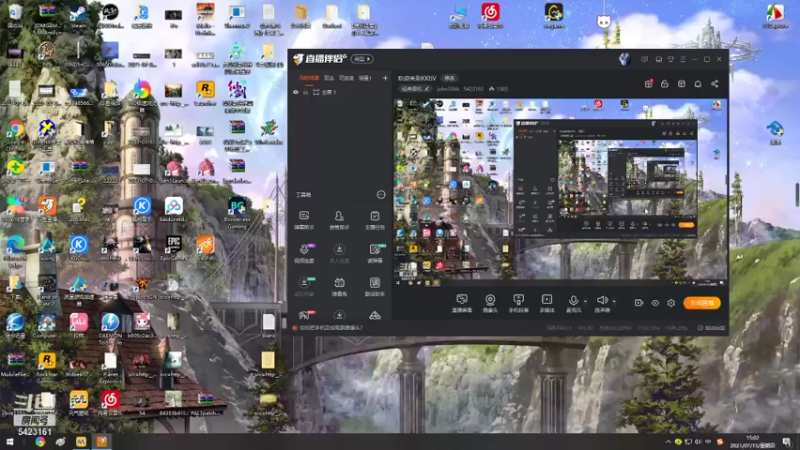Expand the microphone options arrow
This screenshot has height=450, width=800.
tap(585, 302)
